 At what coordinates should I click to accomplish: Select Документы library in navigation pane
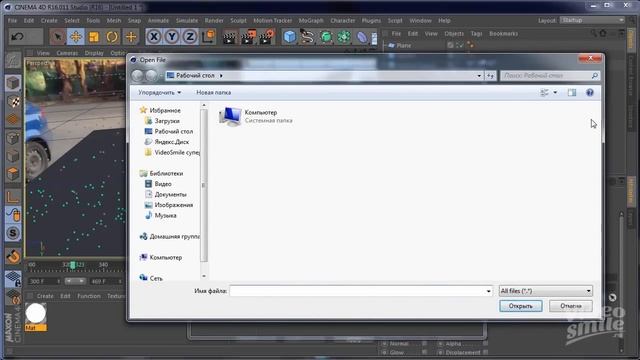170,194
